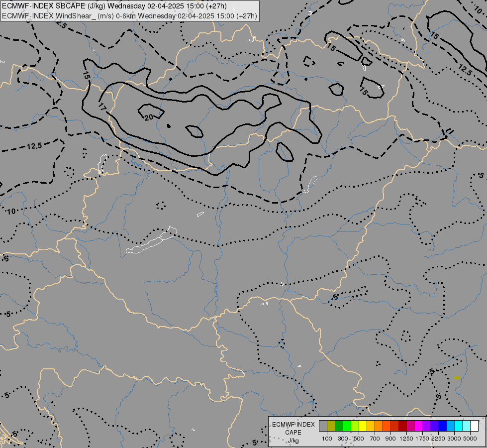Pick the dark red swatch left of 1250
The height and width of the screenshot is (448, 487).
pyautogui.click(x=403, y=426)
